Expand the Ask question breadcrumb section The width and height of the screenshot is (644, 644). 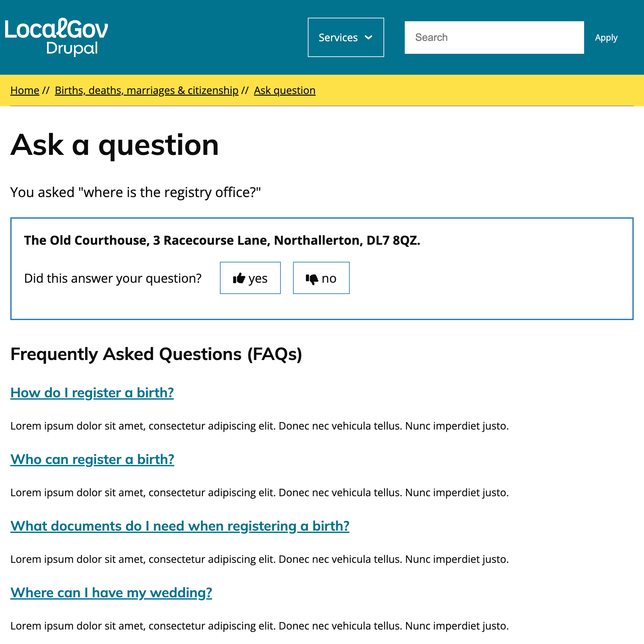[x=284, y=90]
